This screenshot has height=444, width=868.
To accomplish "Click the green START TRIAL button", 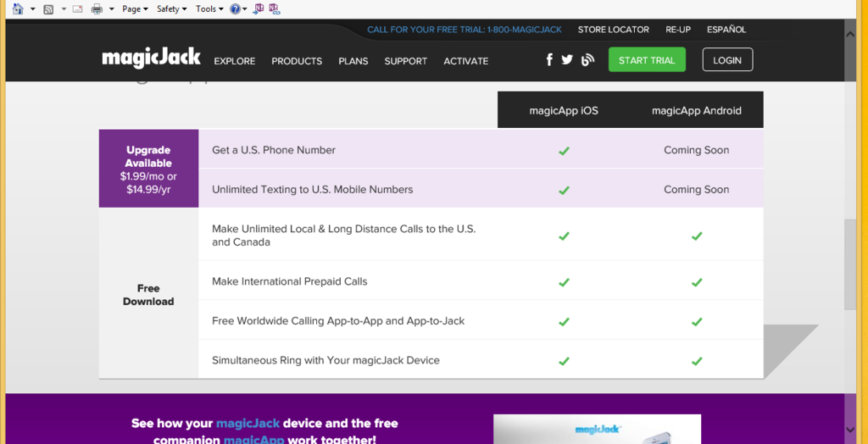I will point(647,60).
